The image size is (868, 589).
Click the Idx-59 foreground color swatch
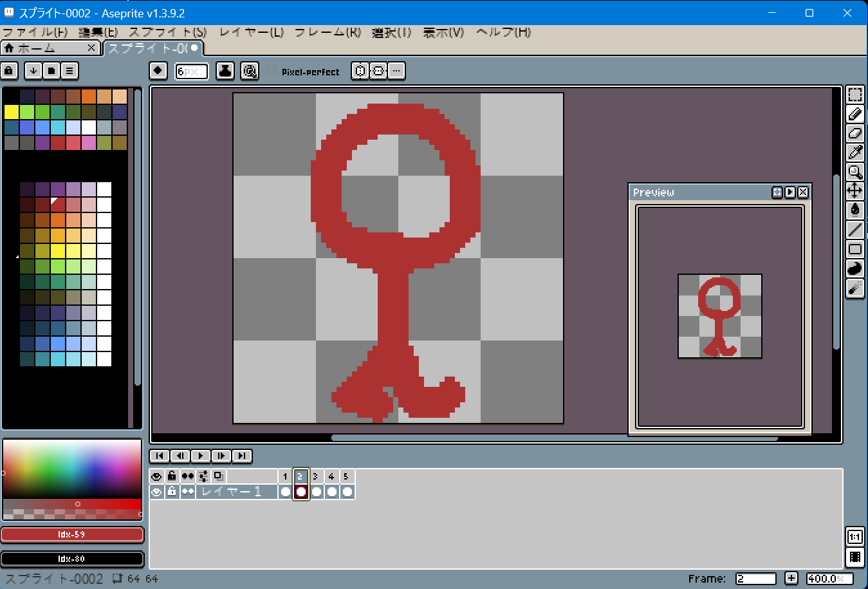71,535
